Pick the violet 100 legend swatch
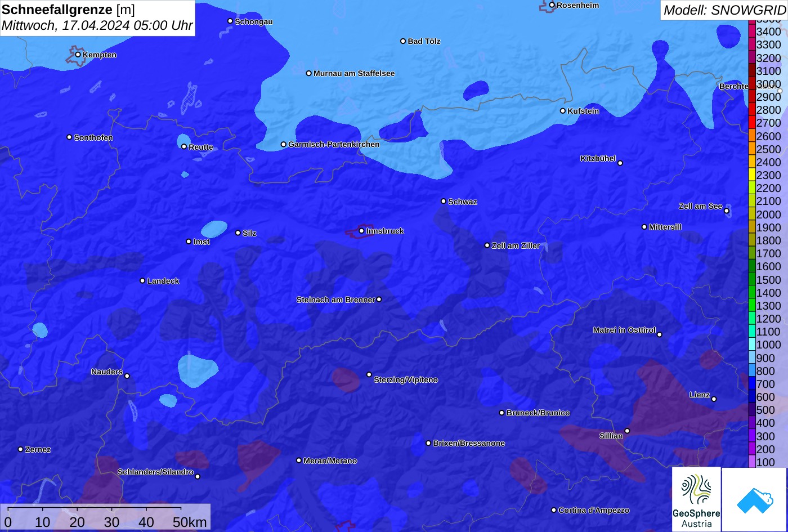788x532 pixels. [752, 462]
